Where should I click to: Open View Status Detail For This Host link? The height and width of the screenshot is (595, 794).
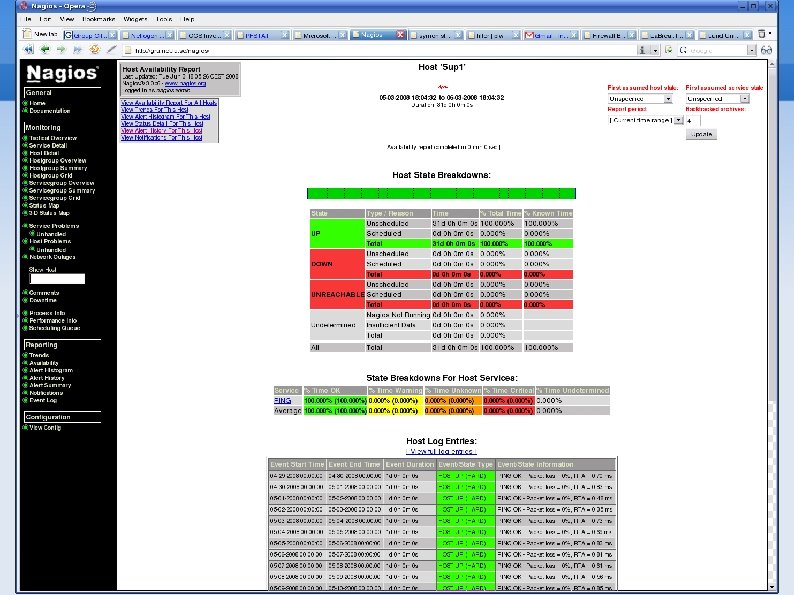pos(162,124)
